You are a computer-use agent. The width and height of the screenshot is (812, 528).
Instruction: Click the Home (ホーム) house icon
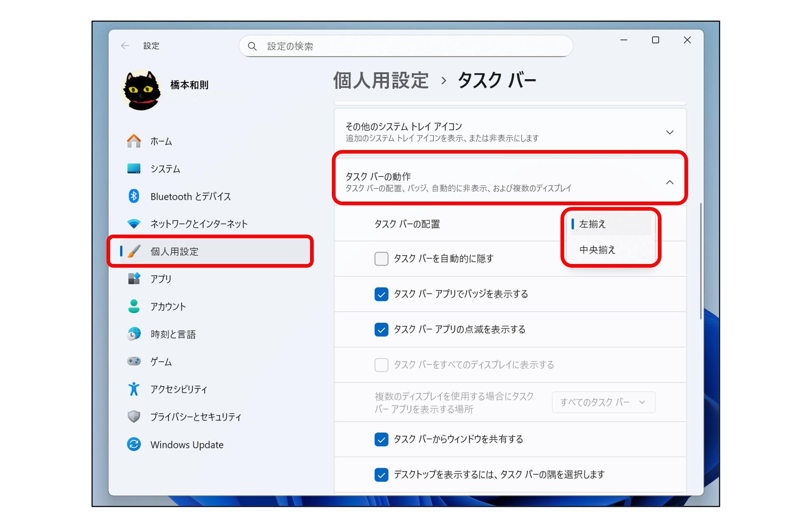pos(134,141)
